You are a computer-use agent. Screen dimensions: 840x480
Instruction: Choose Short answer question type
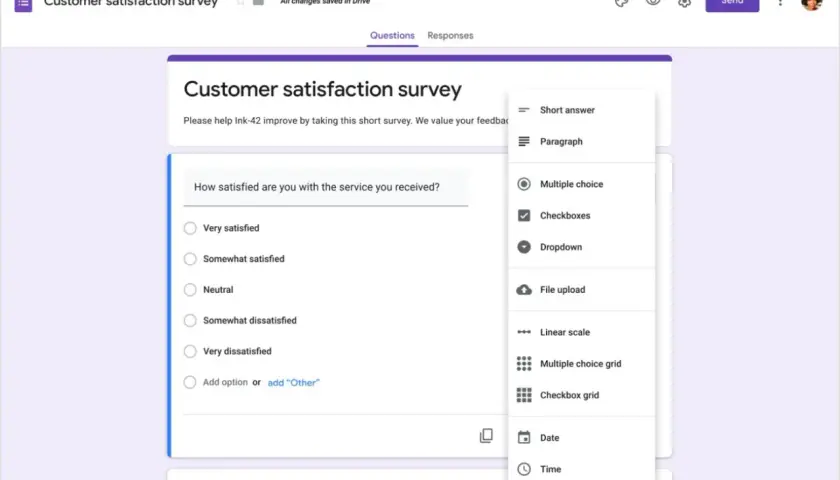coord(582,110)
